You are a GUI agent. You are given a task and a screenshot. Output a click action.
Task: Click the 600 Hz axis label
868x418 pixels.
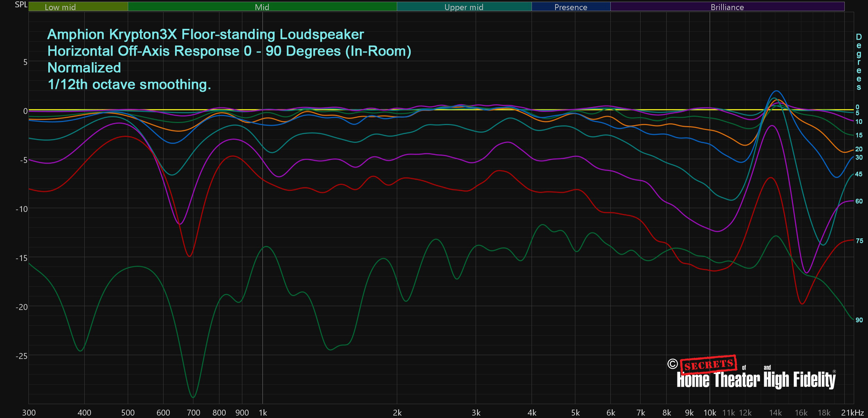click(163, 413)
